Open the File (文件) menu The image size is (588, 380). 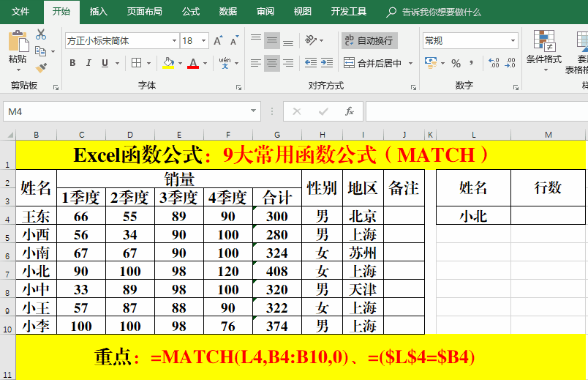coord(20,12)
